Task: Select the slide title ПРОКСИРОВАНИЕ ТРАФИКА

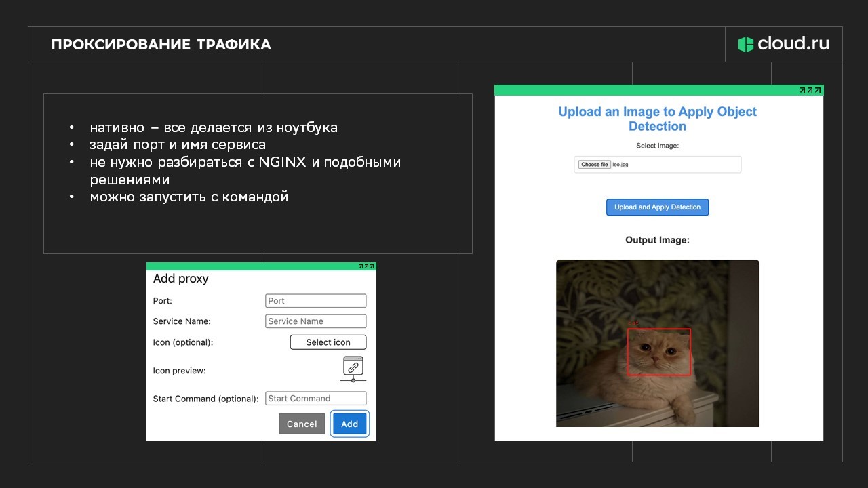Action: coord(161,45)
